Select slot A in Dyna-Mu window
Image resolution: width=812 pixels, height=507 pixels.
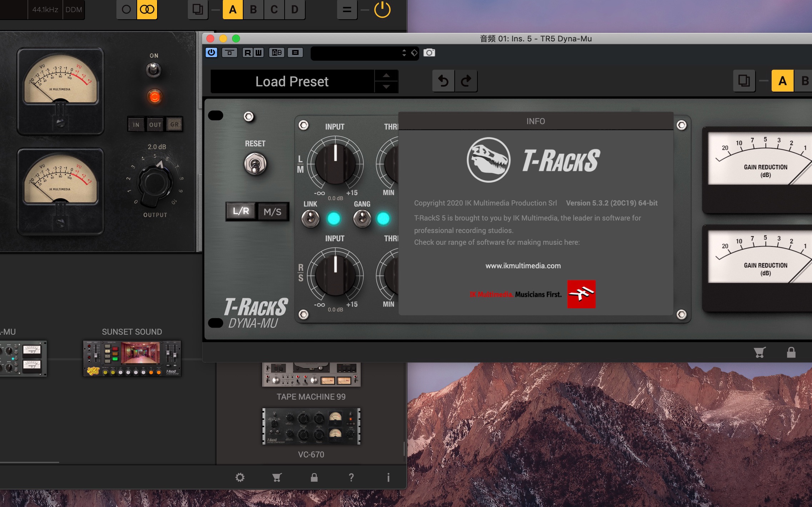[782, 81]
